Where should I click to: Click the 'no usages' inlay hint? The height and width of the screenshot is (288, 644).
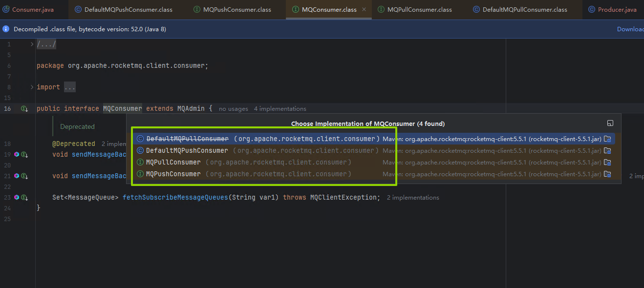click(x=234, y=109)
